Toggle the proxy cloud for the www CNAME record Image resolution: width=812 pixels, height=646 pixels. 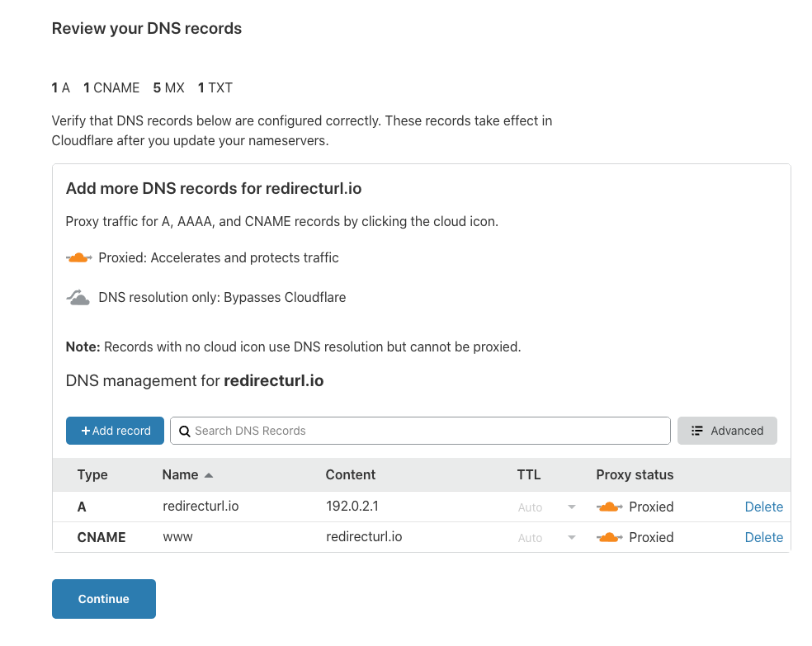(610, 537)
